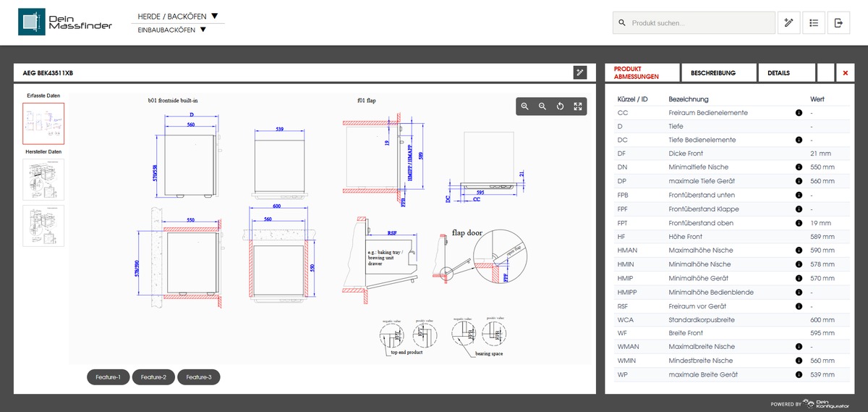
Task: Show info for HMIP Minimalhöhe Gerät
Action: pos(799,278)
